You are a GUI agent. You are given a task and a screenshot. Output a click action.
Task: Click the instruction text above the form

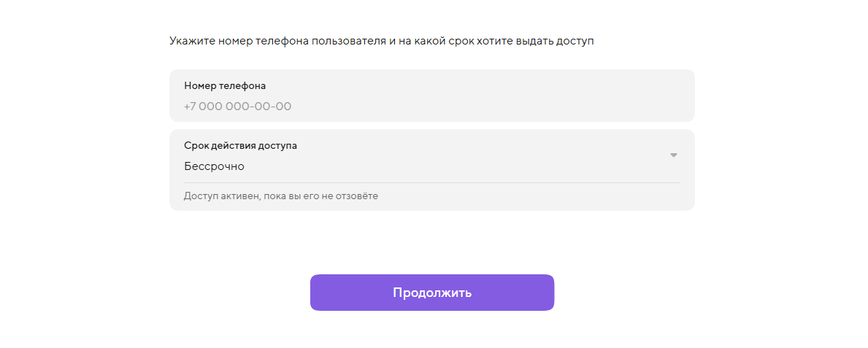381,41
